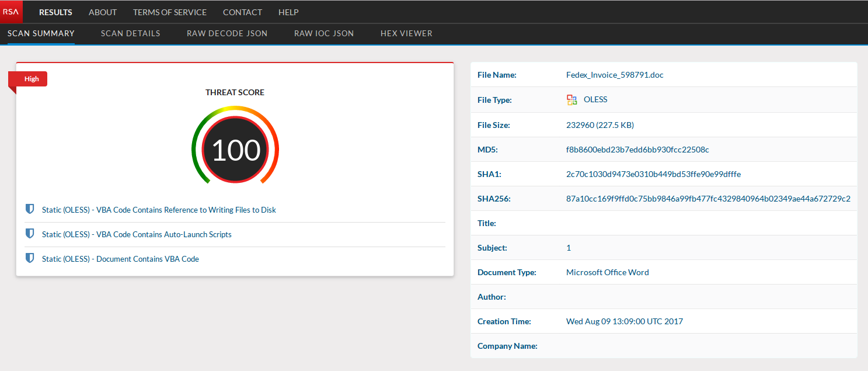The width and height of the screenshot is (868, 371).
Task: Click the shield icon beside Auto-Launch Scripts finding
Action: pyautogui.click(x=30, y=234)
